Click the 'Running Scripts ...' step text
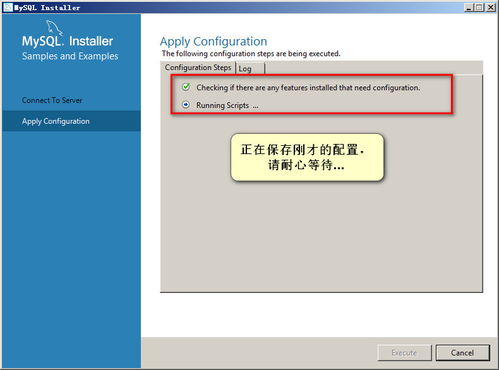 click(x=227, y=105)
